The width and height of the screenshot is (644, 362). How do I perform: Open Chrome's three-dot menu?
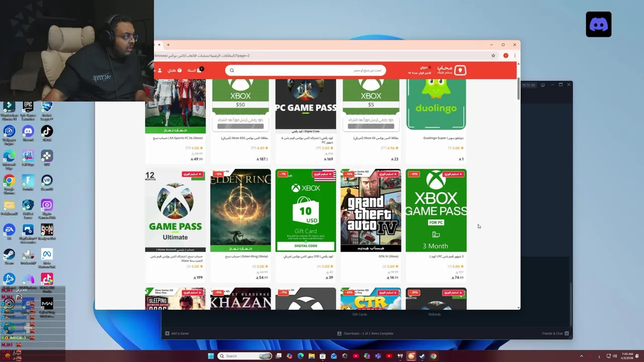click(514, 56)
